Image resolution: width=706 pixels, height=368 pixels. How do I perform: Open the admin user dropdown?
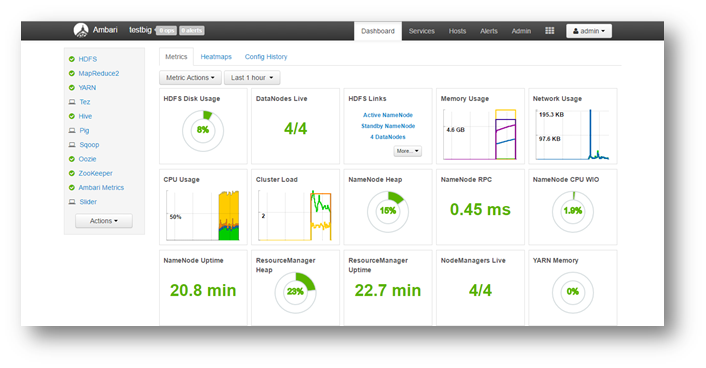coord(589,31)
